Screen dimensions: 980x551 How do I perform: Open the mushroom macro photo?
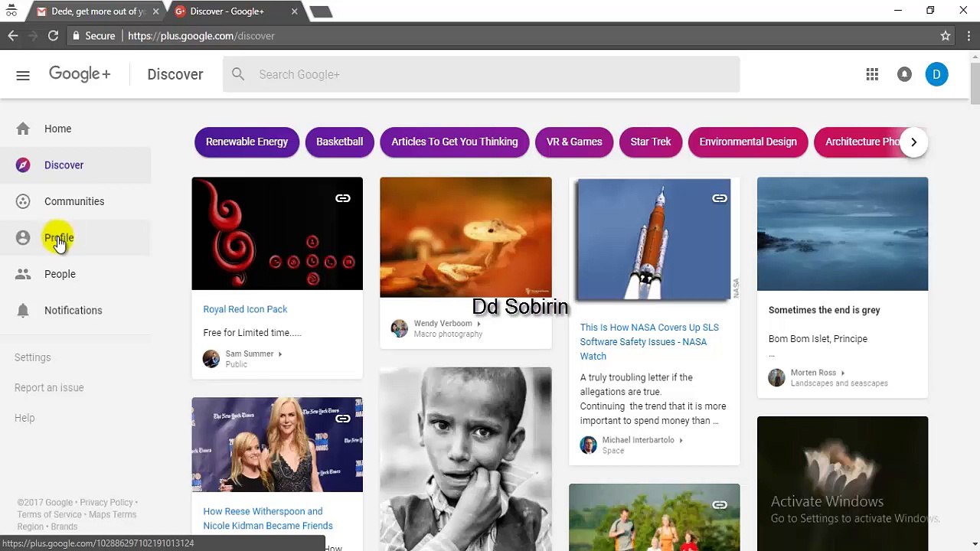click(465, 237)
